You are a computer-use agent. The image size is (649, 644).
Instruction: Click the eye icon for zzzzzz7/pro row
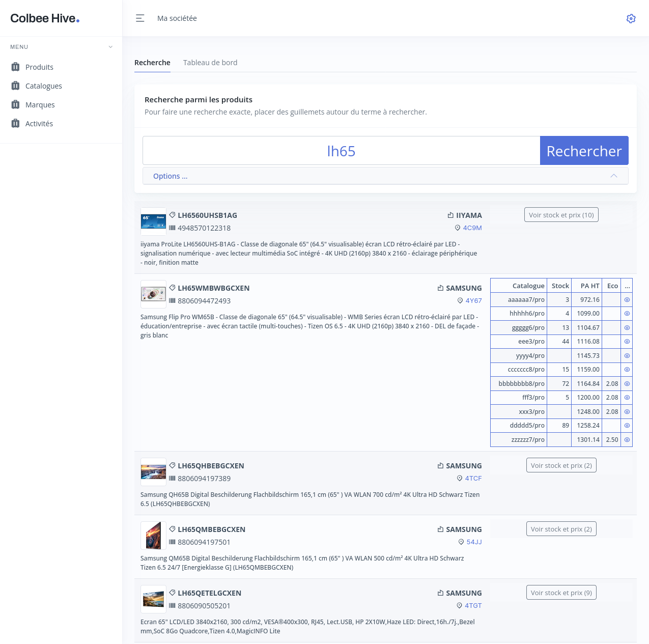pos(627,440)
